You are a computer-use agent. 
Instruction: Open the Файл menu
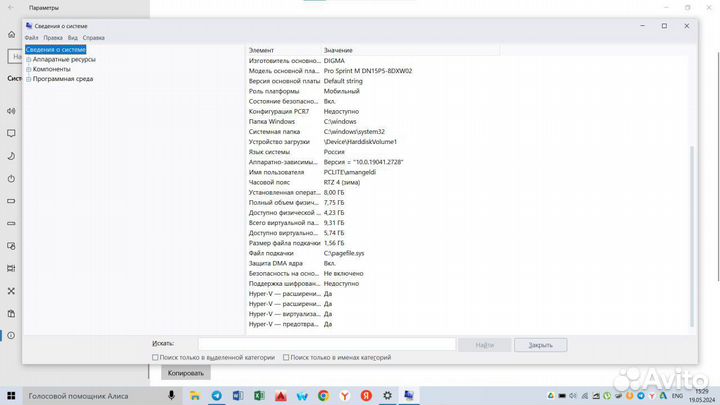31,38
